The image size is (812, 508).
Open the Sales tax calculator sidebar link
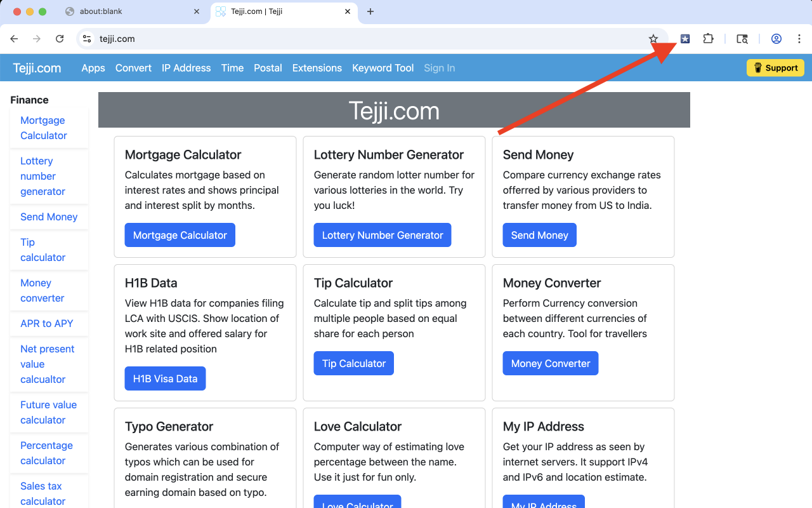42,493
